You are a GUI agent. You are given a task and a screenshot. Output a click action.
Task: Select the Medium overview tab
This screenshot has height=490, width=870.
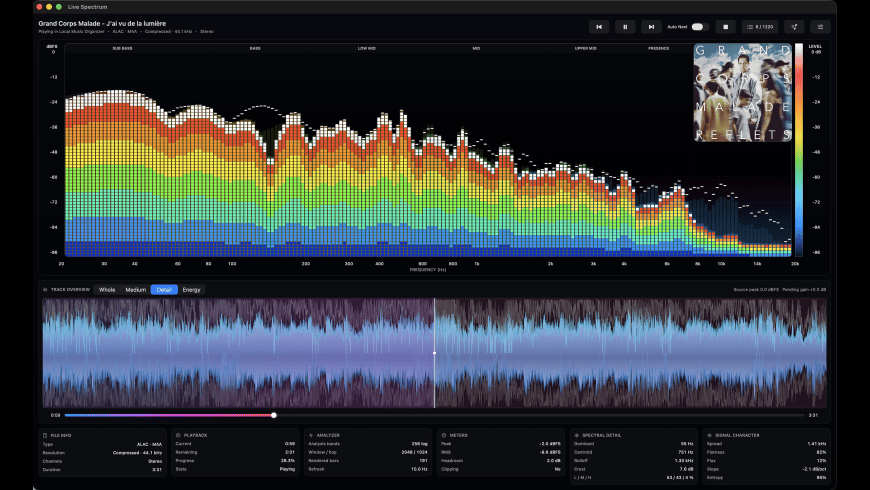click(x=135, y=290)
